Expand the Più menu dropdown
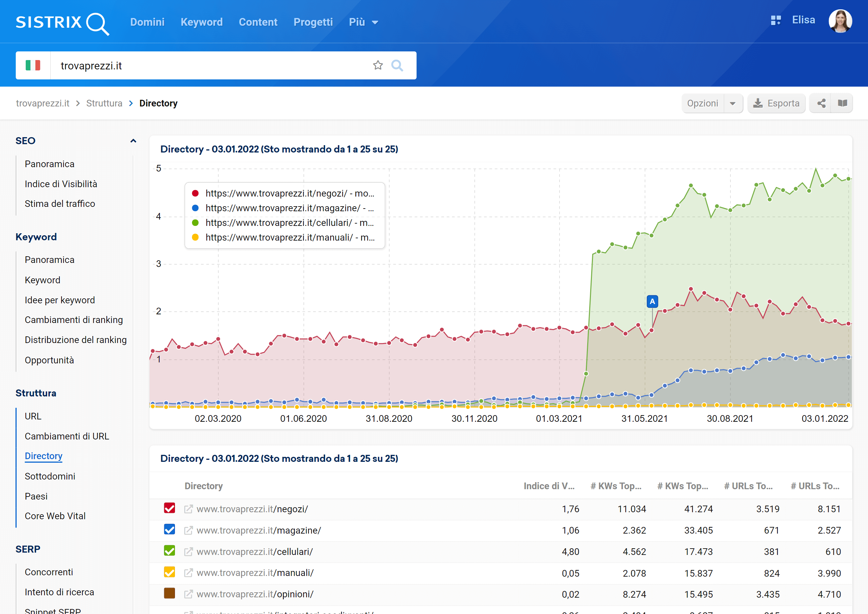This screenshot has width=868, height=614. click(x=364, y=22)
